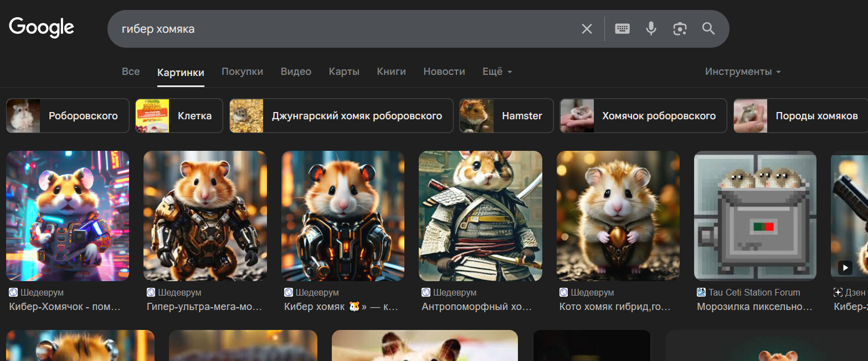Image resolution: width=868 pixels, height=361 pixels.
Task: Click the play icon on video thumbnail
Action: click(x=845, y=268)
